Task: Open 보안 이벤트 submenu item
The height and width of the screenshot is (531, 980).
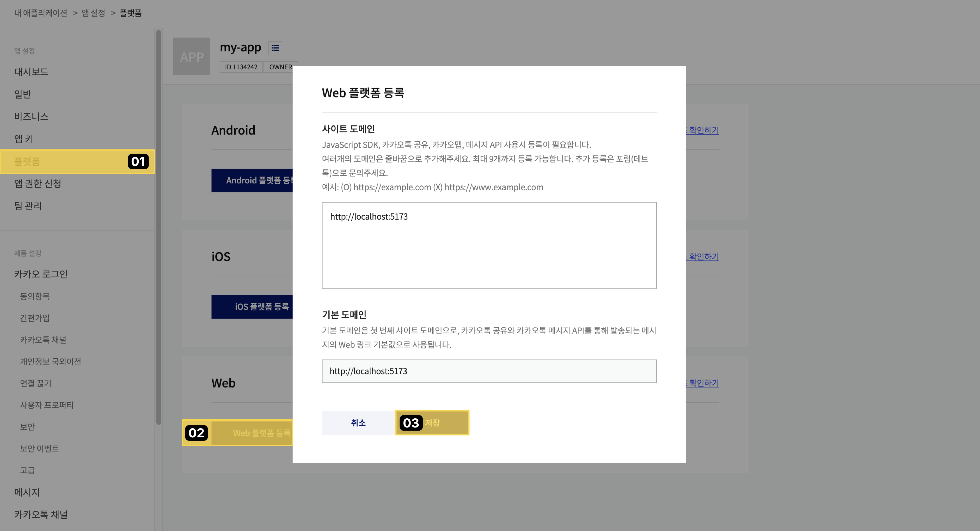Action: pos(39,448)
